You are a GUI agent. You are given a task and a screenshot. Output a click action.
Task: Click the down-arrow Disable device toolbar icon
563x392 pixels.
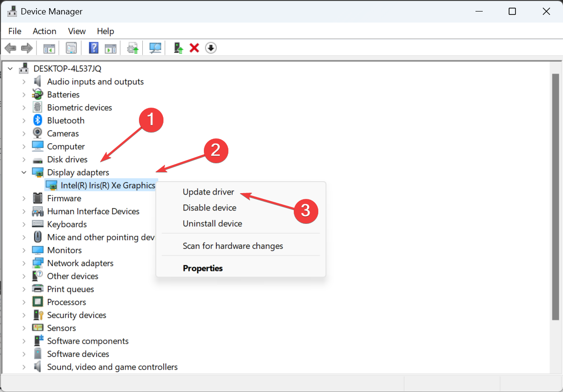tap(211, 48)
